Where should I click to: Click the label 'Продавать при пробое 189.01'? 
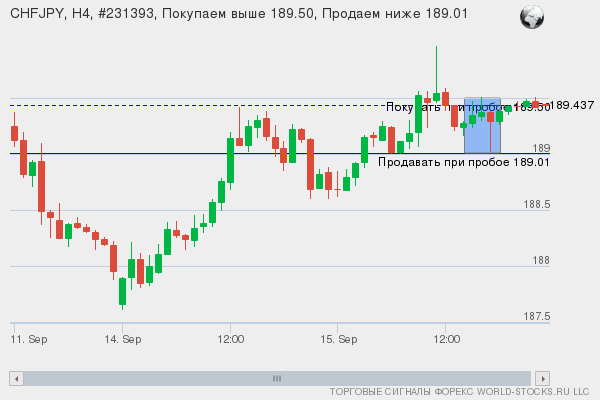(464, 162)
